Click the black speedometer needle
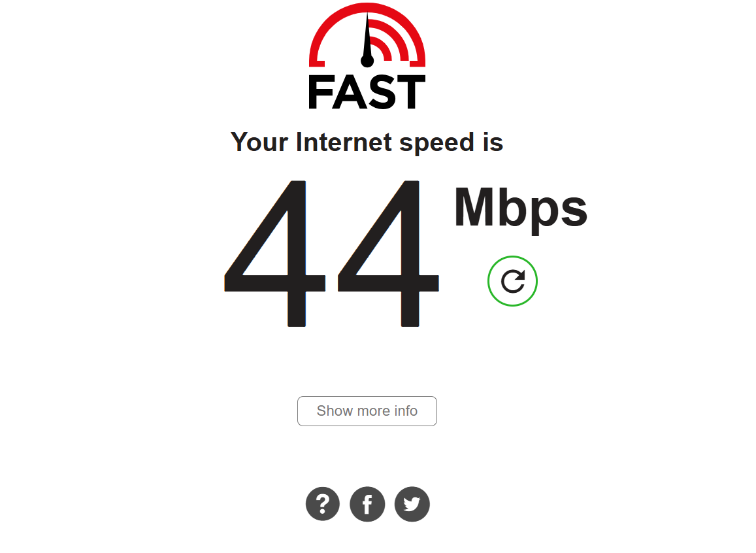Screen dimensions: 756x553 pyautogui.click(x=367, y=41)
